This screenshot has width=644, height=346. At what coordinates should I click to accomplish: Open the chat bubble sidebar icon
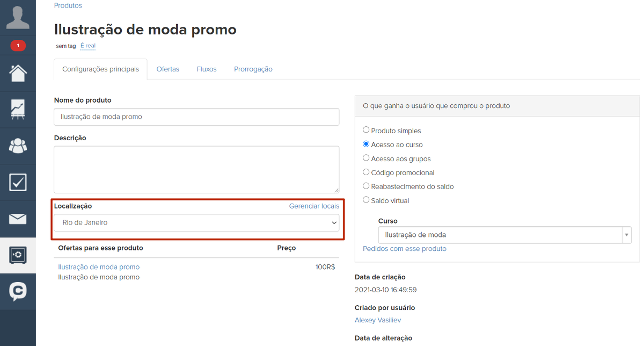(x=18, y=291)
